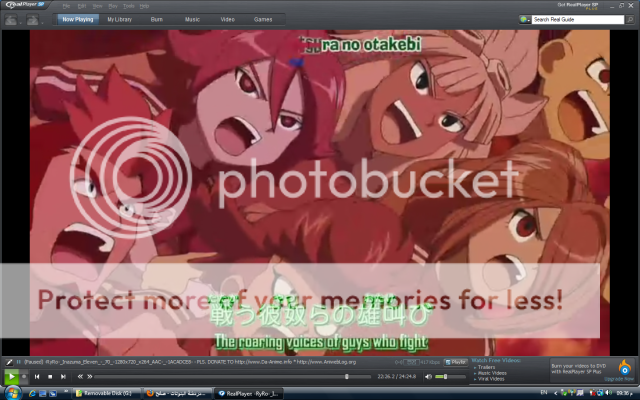This screenshot has width=640, height=400.
Task: Click the Get RealPlayer SP Plus link
Action: (x=578, y=6)
